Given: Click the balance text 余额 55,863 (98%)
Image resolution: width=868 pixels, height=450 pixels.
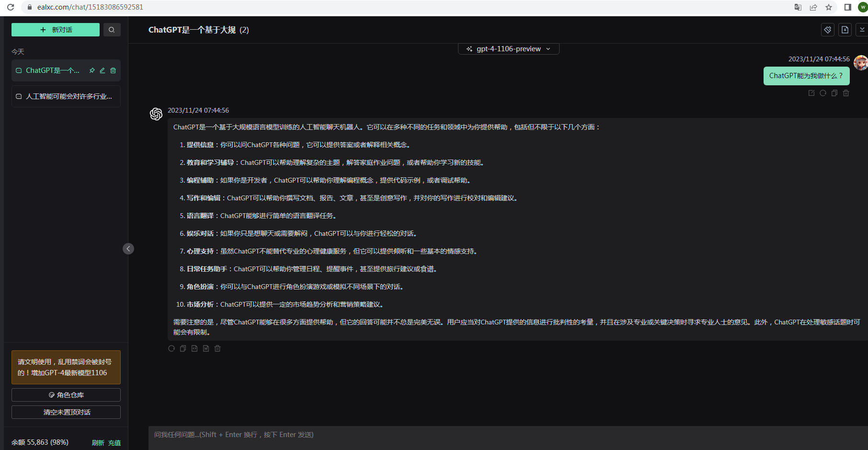Looking at the screenshot, I should tap(40, 442).
